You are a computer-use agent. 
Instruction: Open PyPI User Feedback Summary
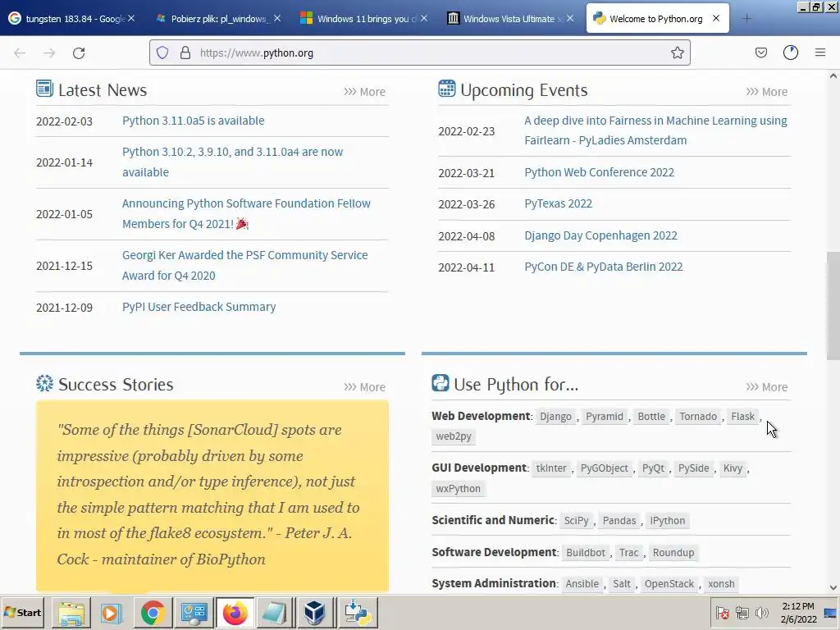click(x=199, y=307)
